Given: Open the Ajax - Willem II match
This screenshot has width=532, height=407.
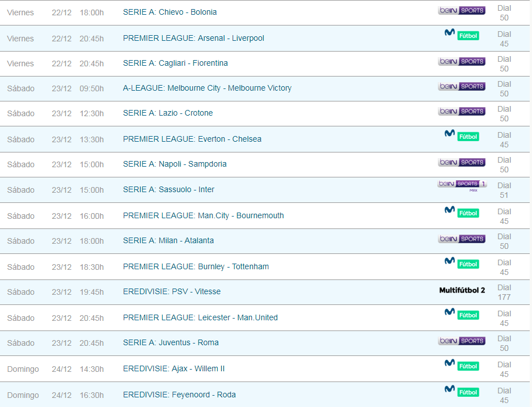Looking at the screenshot, I should pyautogui.click(x=174, y=369).
